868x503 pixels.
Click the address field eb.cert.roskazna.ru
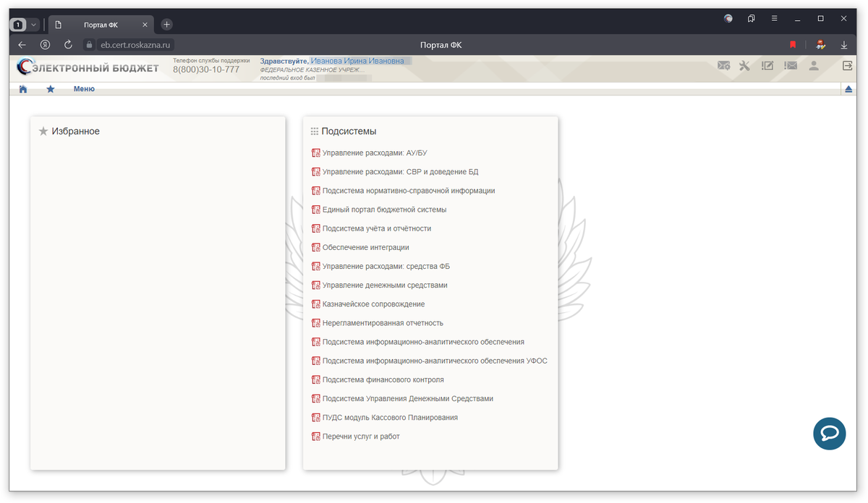pos(136,45)
